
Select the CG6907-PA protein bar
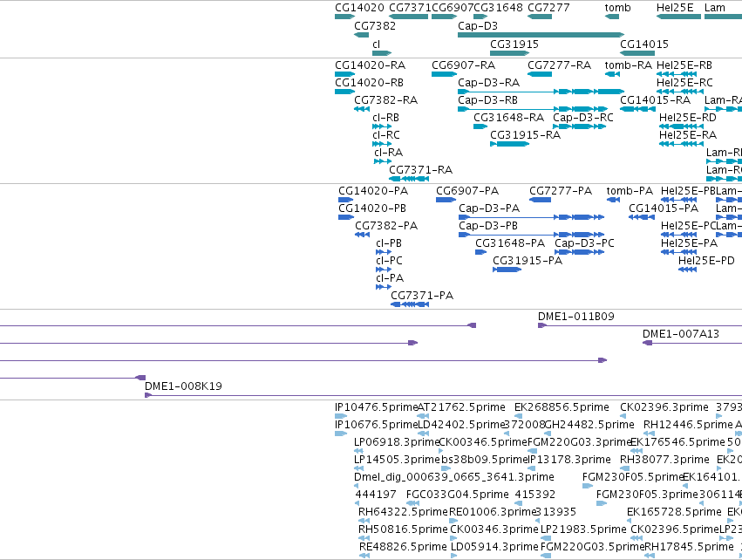[446, 200]
